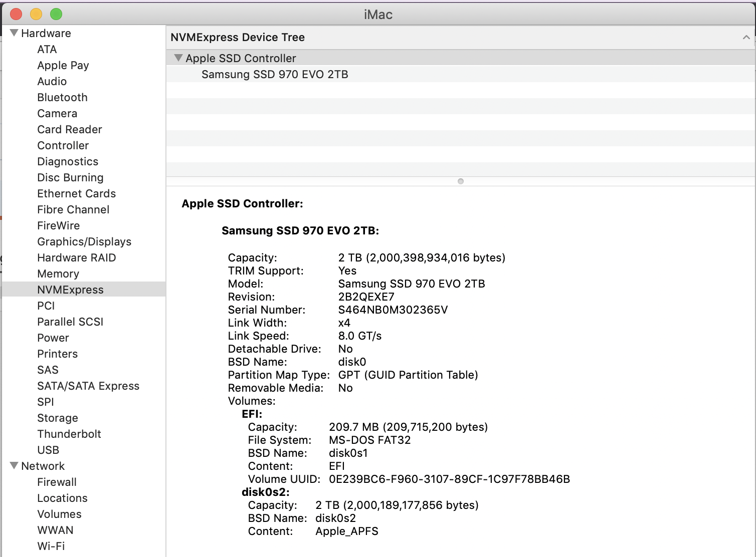Open SPI category

coord(46,402)
